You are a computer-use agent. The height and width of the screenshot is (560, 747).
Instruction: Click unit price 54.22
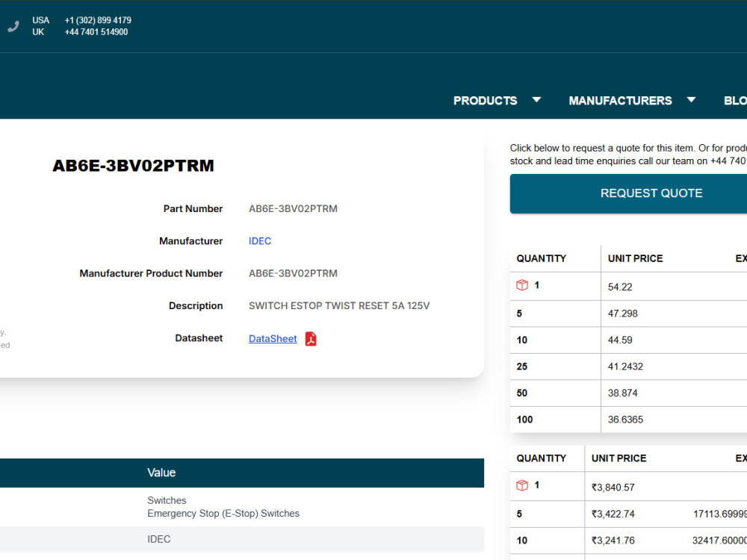620,287
